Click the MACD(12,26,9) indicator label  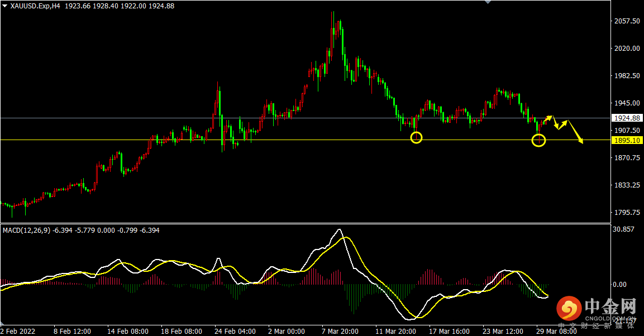point(27,231)
